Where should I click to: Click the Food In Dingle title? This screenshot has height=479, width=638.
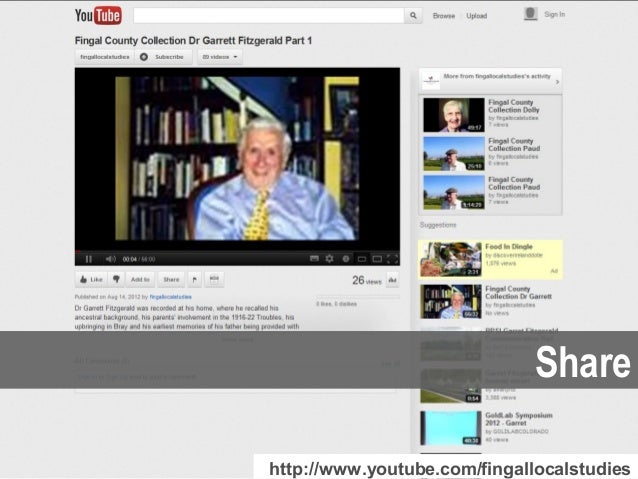(x=509, y=247)
